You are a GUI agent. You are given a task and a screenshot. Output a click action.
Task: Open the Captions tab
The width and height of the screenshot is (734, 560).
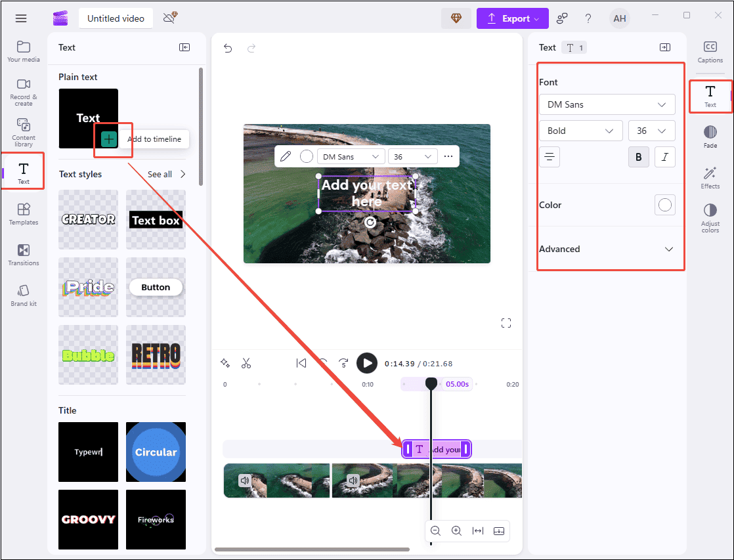coord(710,52)
